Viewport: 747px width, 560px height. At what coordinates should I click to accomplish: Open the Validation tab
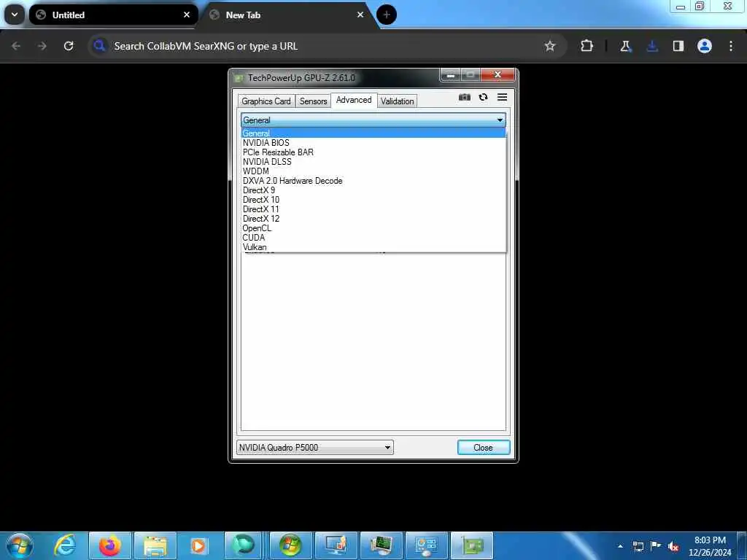(x=397, y=101)
